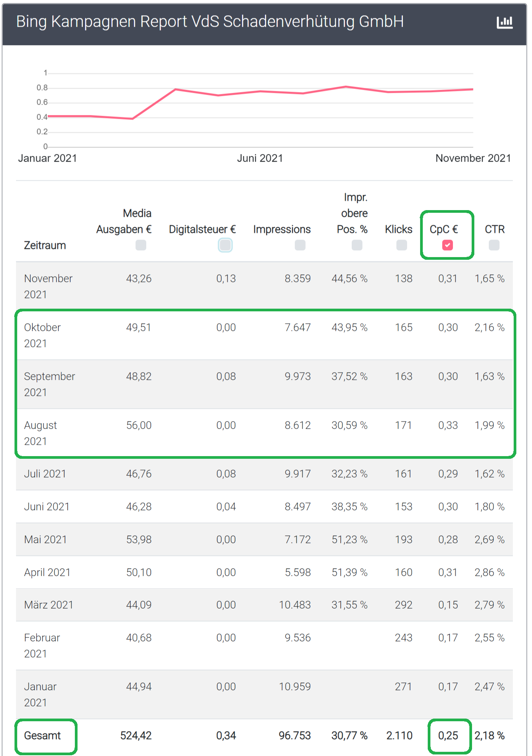This screenshot has height=756, width=532.
Task: Click the Januar 2021 chart axis label
Action: [48, 158]
